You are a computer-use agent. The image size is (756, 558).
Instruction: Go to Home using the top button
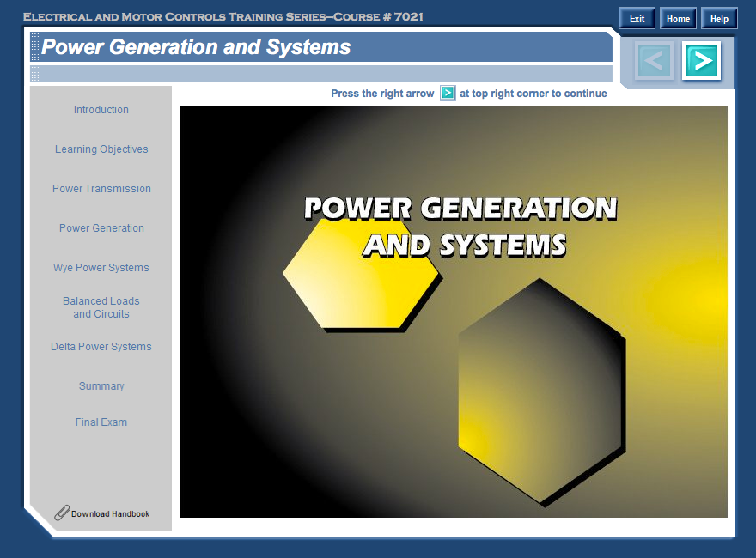coord(678,18)
